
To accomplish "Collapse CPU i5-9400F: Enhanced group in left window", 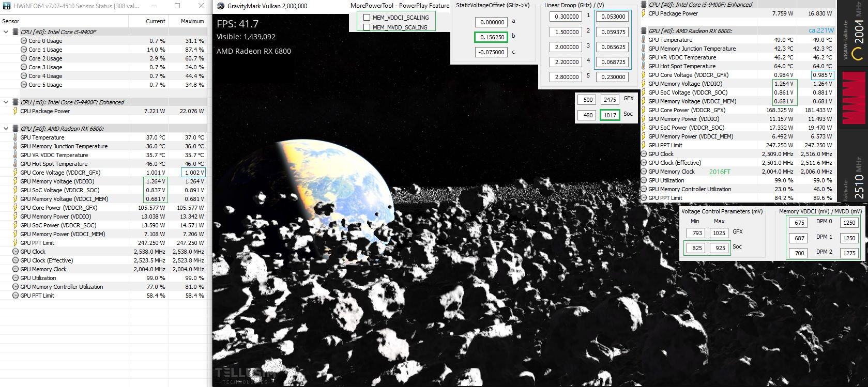I will [6, 102].
